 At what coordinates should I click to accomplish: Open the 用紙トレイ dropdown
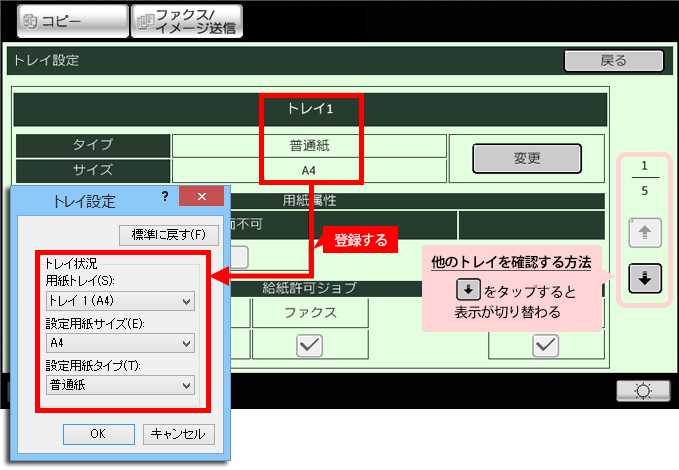click(x=120, y=301)
